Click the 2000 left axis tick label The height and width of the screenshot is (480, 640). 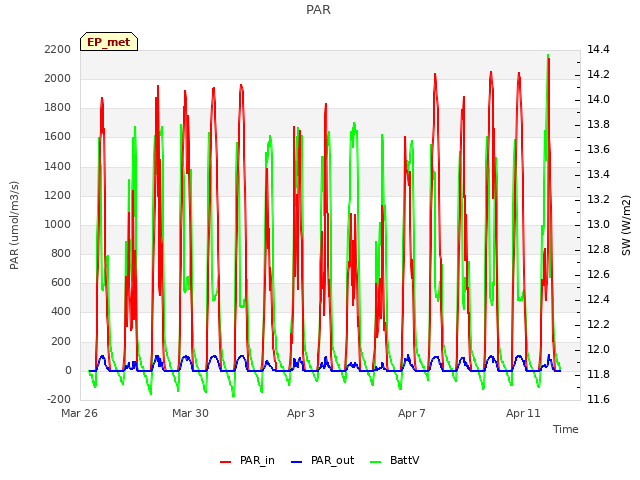pos(58,79)
